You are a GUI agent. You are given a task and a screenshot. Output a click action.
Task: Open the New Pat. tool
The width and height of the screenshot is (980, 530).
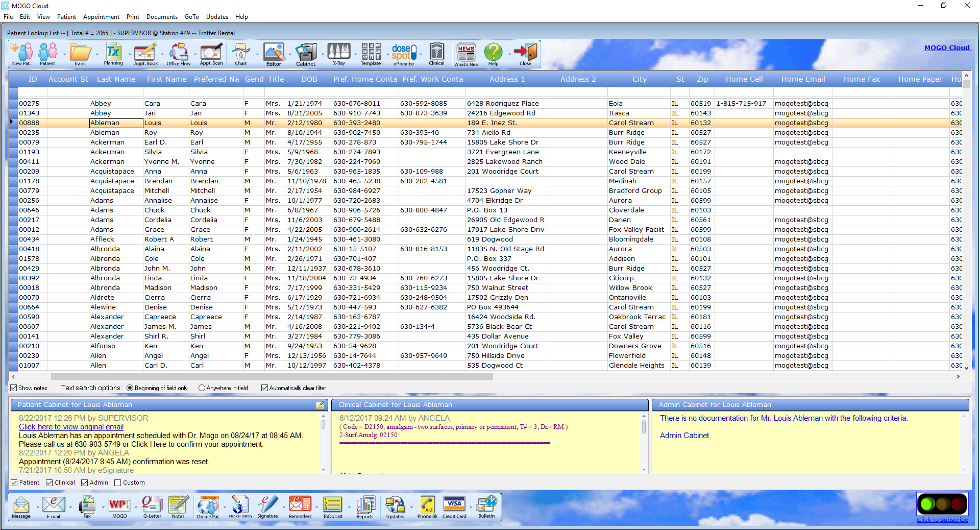[21, 54]
